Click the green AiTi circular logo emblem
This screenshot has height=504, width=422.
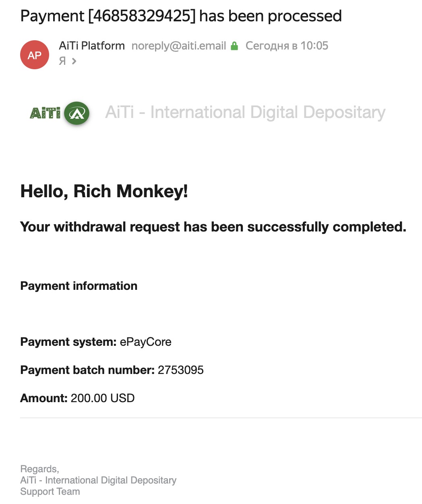(77, 113)
